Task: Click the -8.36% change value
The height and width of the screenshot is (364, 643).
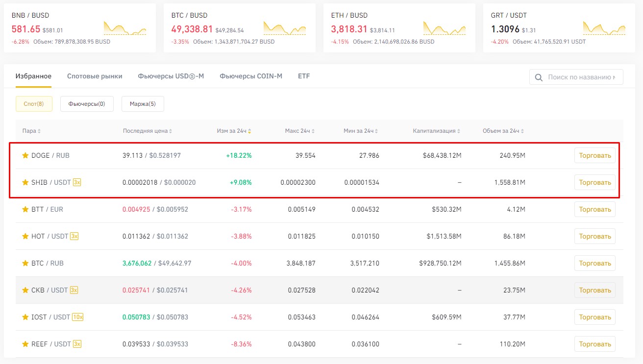Action: 241,344
